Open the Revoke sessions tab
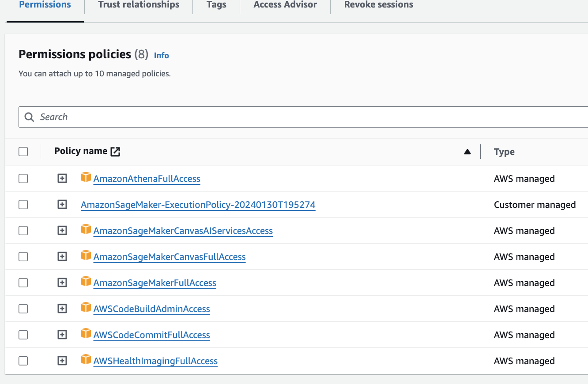This screenshot has width=588, height=384. [379, 5]
